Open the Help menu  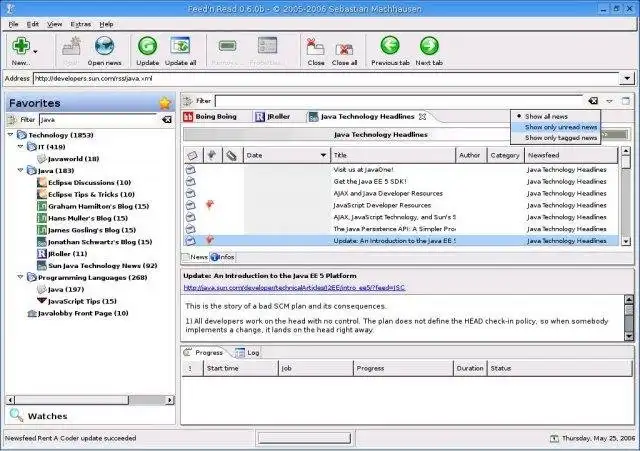[106, 24]
